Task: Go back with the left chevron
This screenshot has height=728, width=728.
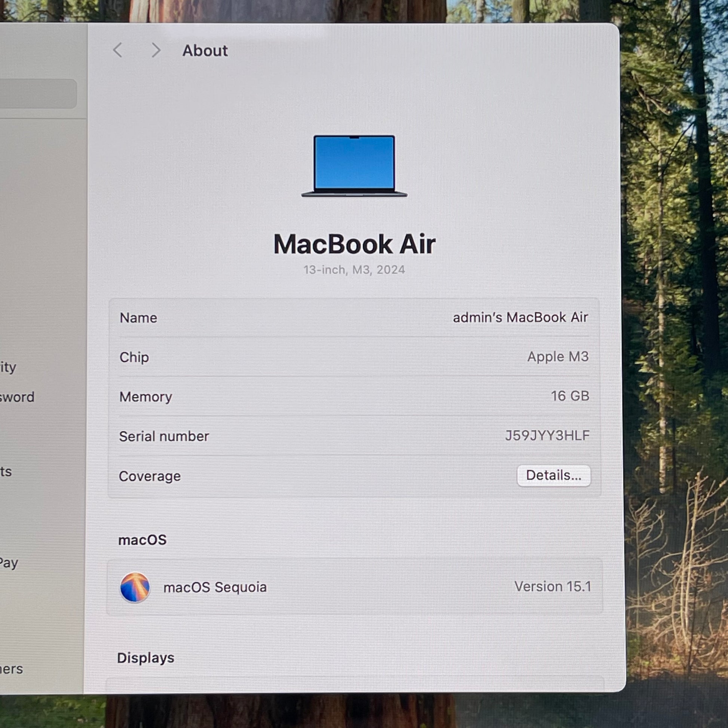Action: pos(118,50)
